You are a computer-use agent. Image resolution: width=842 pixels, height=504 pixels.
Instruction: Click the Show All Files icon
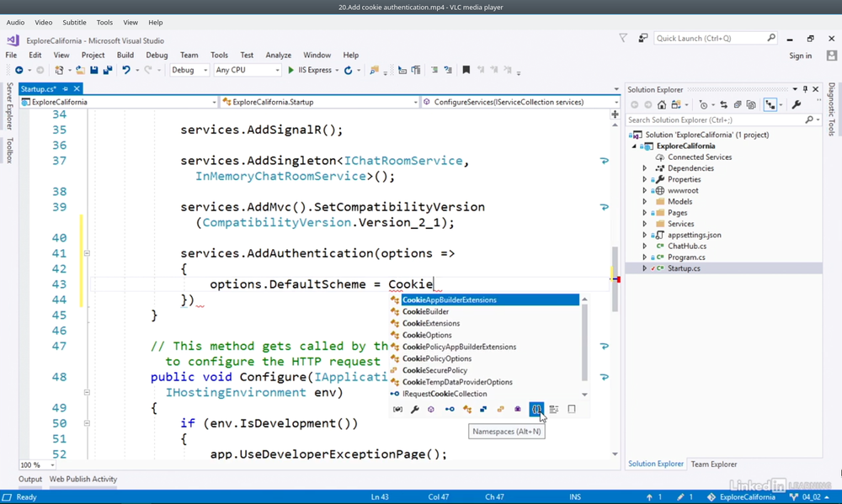click(751, 104)
